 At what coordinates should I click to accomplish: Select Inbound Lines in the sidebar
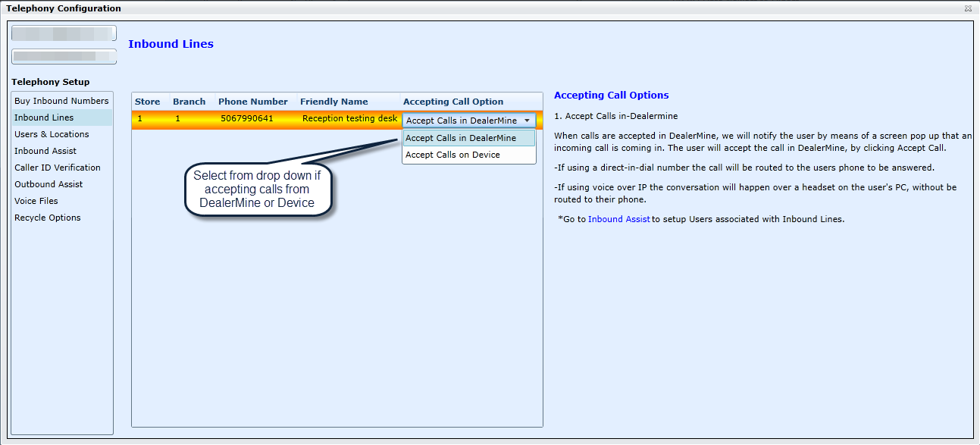click(x=44, y=118)
